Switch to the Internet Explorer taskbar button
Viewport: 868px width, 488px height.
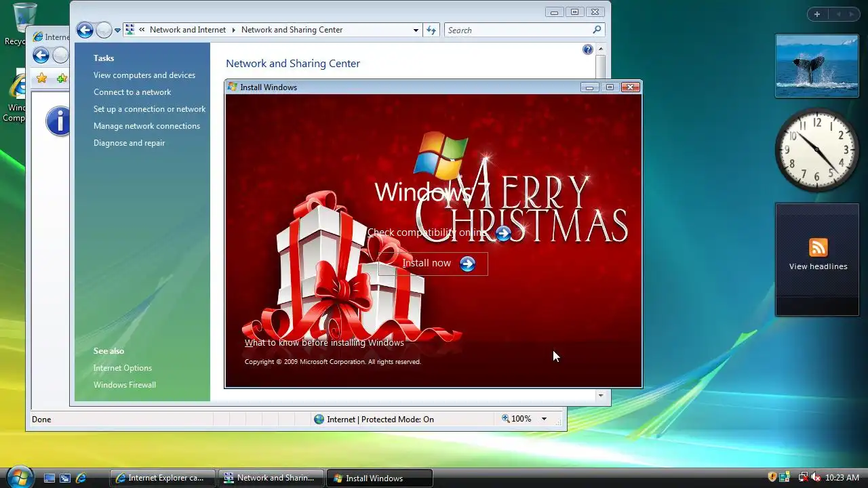coord(162,478)
